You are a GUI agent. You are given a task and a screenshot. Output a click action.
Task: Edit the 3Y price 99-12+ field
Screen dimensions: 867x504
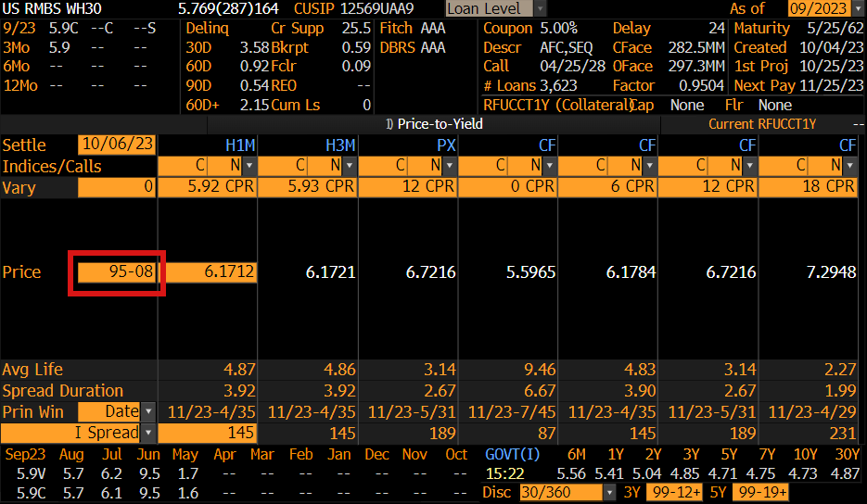(x=676, y=492)
